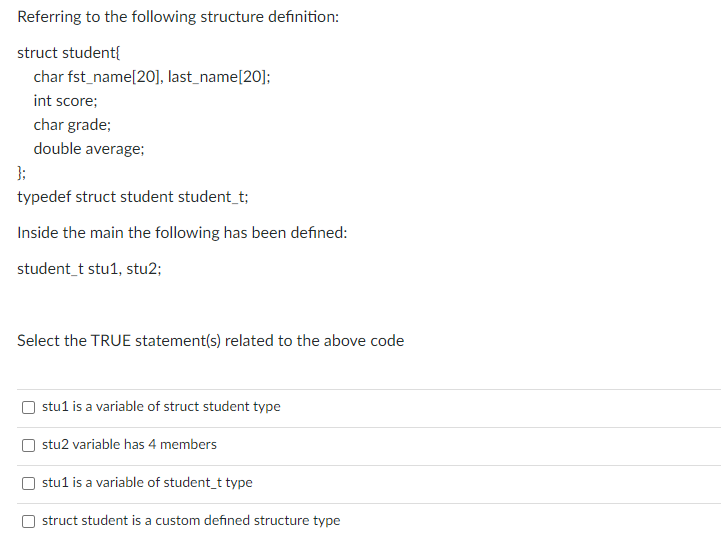Click the 'stu1 is a variable of student_t type' label
Image resolution: width=723 pixels, height=545 pixels.
coord(147,482)
